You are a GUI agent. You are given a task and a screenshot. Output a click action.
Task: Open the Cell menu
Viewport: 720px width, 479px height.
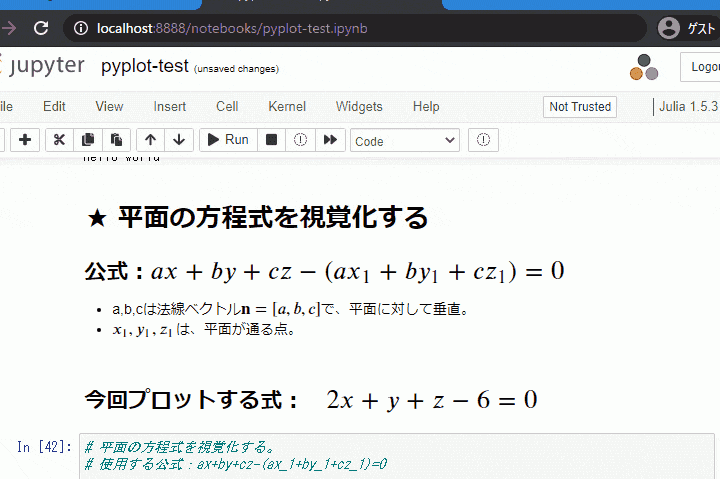227,107
